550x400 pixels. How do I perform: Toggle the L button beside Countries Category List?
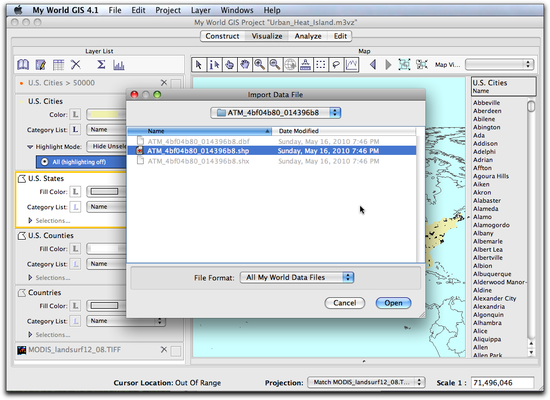point(75,321)
